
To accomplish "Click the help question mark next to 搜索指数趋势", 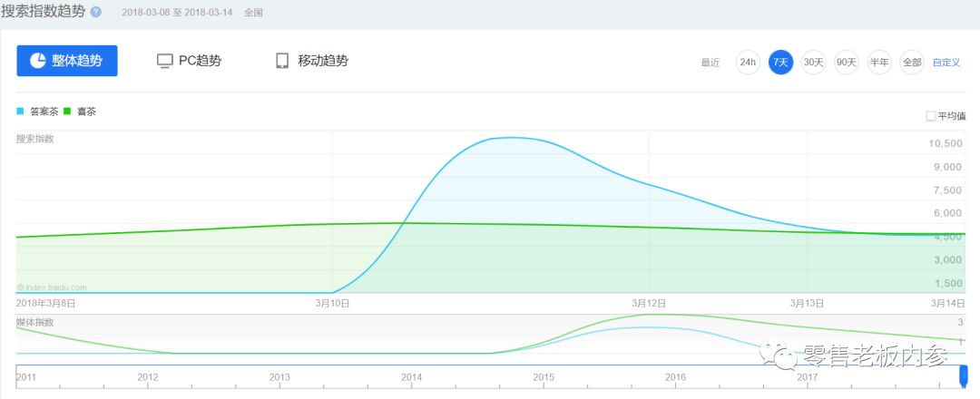I will tap(95, 12).
